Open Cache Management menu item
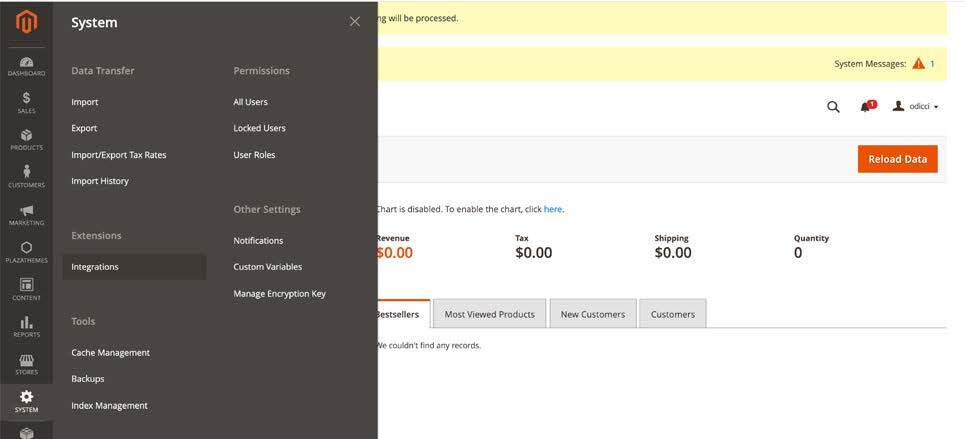Viewport: 965px width, 439px height. click(110, 353)
